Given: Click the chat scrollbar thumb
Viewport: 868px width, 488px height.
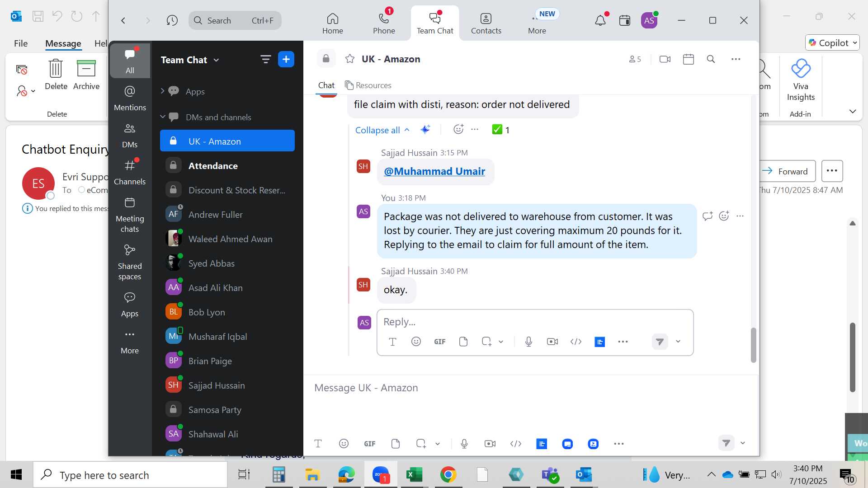Looking at the screenshot, I should (x=753, y=345).
